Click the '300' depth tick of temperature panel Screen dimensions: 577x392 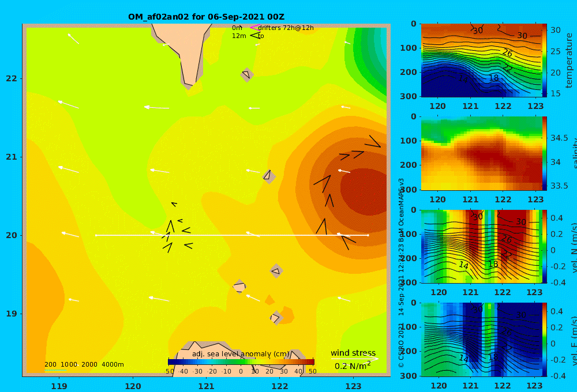pos(409,96)
